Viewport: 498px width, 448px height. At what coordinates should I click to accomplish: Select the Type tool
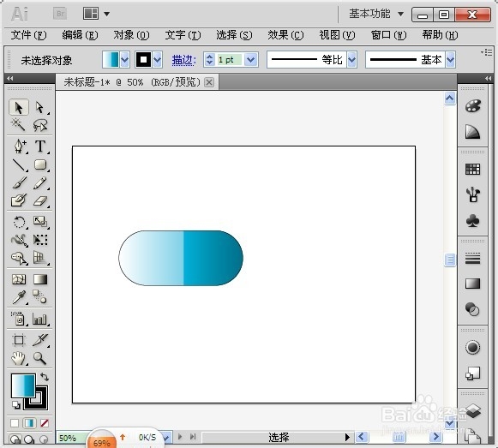40,146
